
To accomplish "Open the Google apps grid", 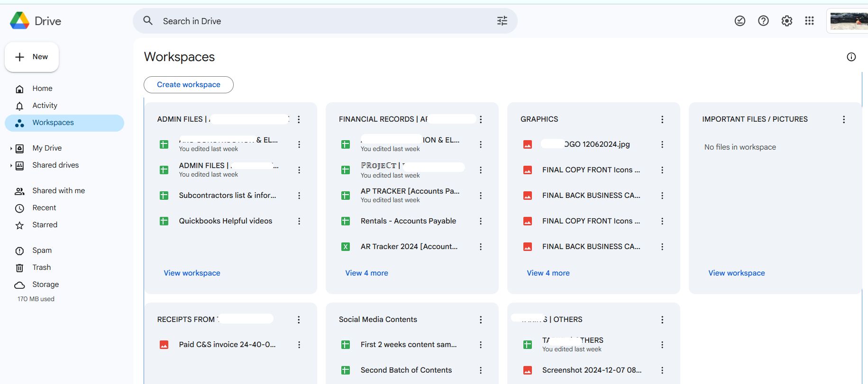I will pos(810,21).
